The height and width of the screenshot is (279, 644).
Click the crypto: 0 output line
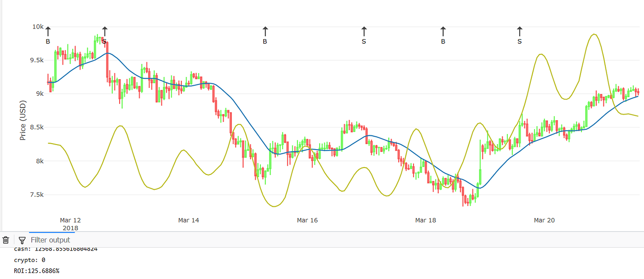tap(29, 260)
